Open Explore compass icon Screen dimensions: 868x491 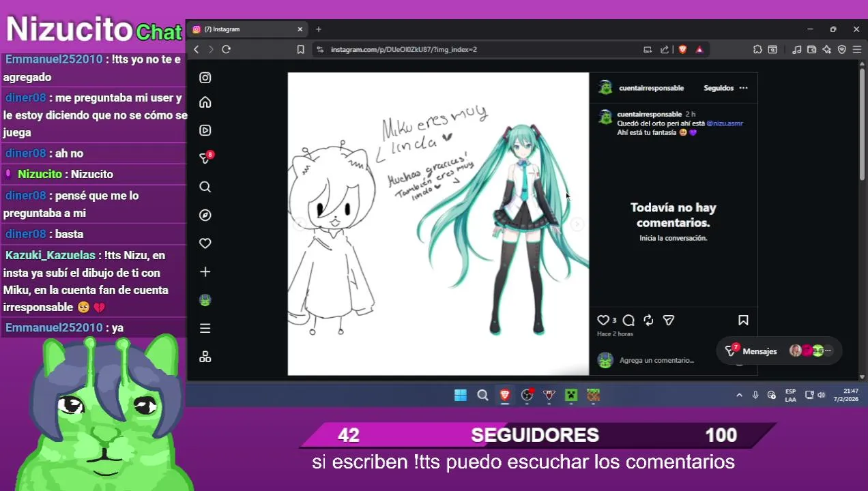tap(205, 215)
